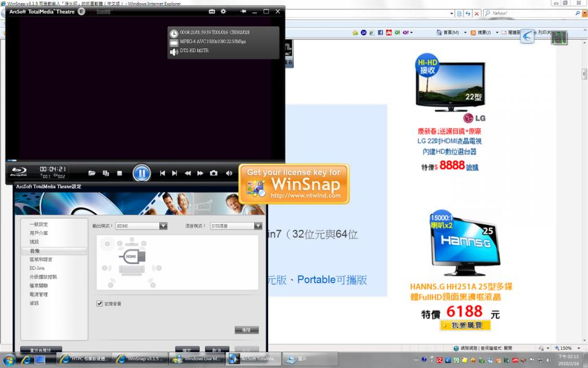Click the Facebook icon in IE favorites bar
Viewport: 588px width, 368px height.
[x=380, y=33]
